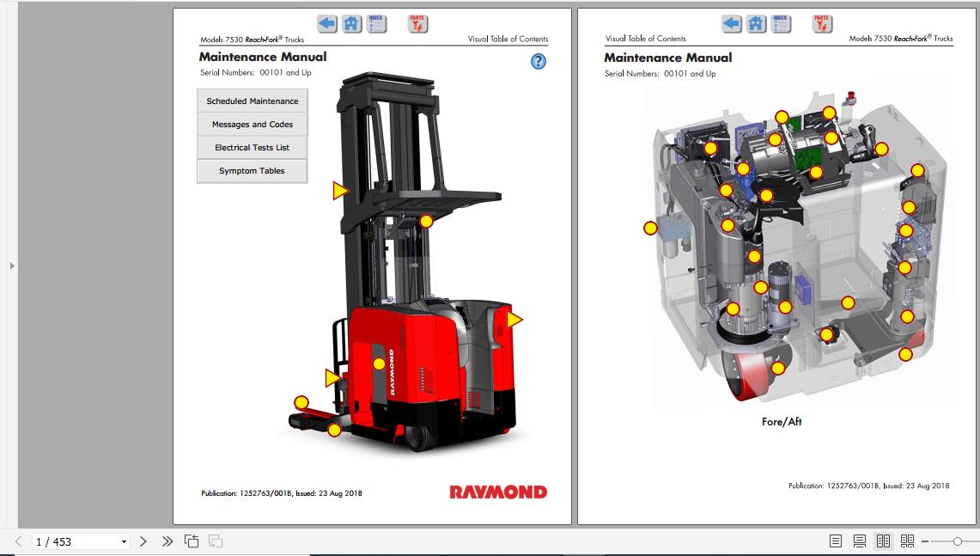This screenshot has height=556, width=980.
Task: Open the page number dropdown arrow
Action: 124,541
